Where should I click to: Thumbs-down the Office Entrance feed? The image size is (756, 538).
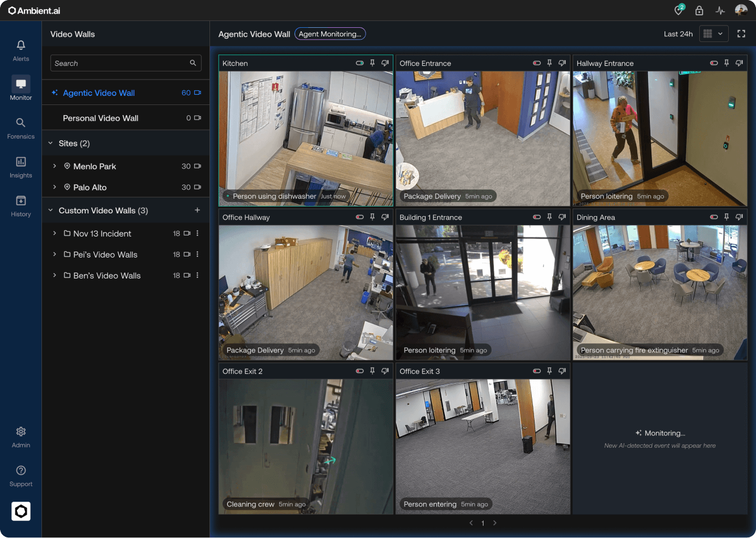point(562,63)
